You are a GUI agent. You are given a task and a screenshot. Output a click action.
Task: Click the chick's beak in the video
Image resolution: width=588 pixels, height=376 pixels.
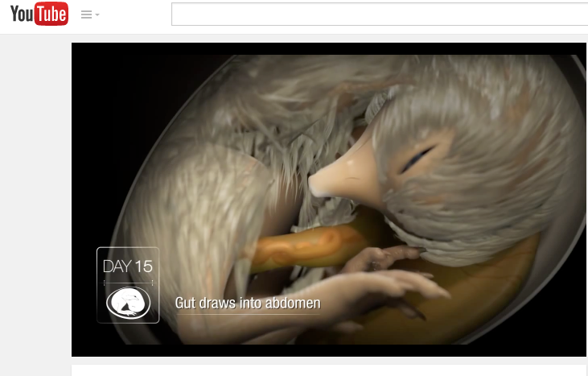click(x=336, y=177)
